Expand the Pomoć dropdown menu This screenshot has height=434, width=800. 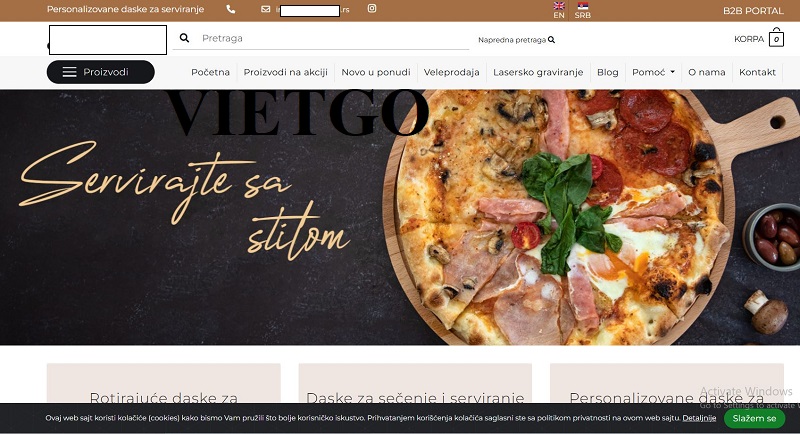point(653,72)
